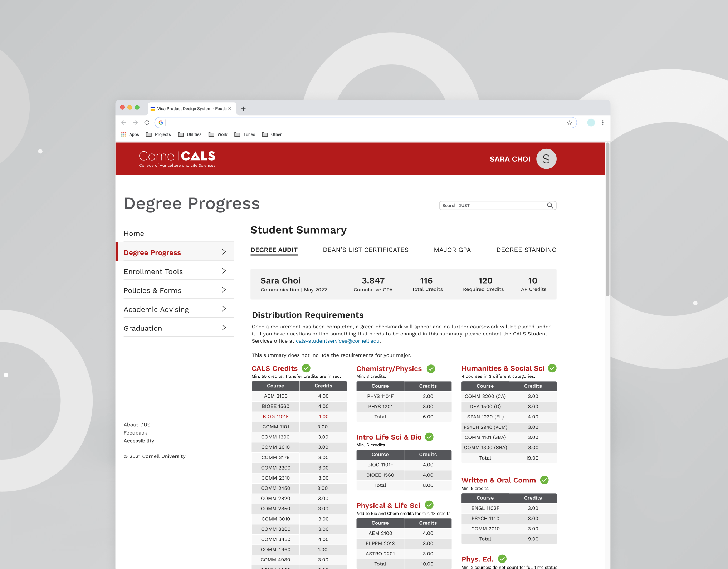728x569 pixels.
Task: Click the Google icon in address bar
Action: point(161,123)
